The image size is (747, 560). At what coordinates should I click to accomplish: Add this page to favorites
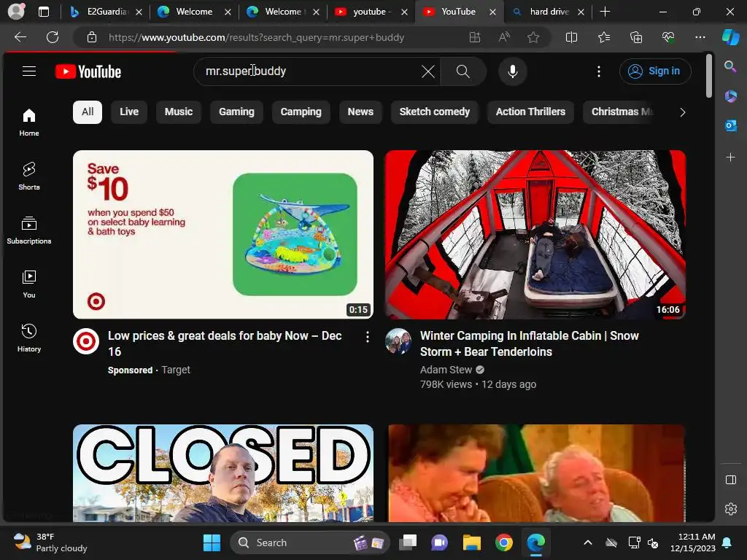(533, 37)
